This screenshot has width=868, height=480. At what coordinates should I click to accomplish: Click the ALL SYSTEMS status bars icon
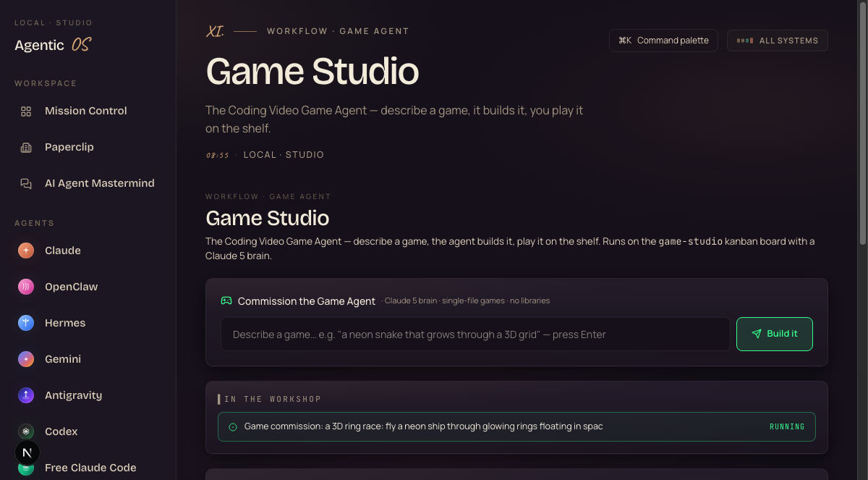pyautogui.click(x=745, y=41)
